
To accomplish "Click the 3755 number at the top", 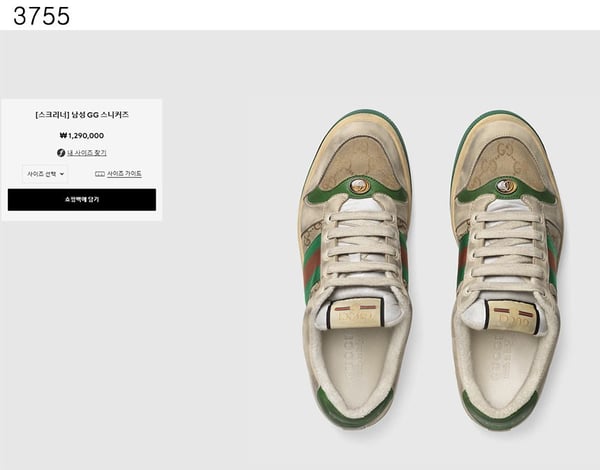I will (41, 15).
